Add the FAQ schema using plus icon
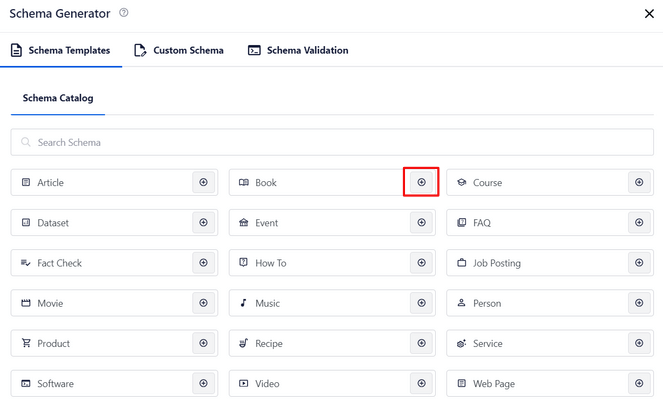Viewport: 663px width, 408px height. (639, 222)
